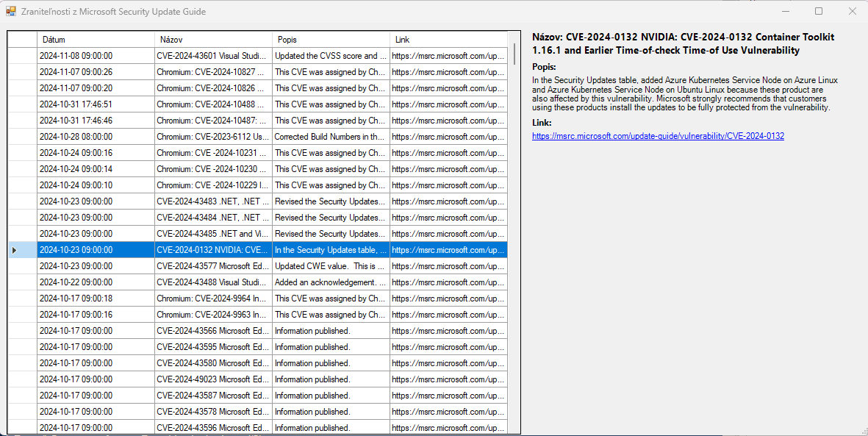The height and width of the screenshot is (436, 868).
Task: Click the Popis column header
Action: [331, 40]
